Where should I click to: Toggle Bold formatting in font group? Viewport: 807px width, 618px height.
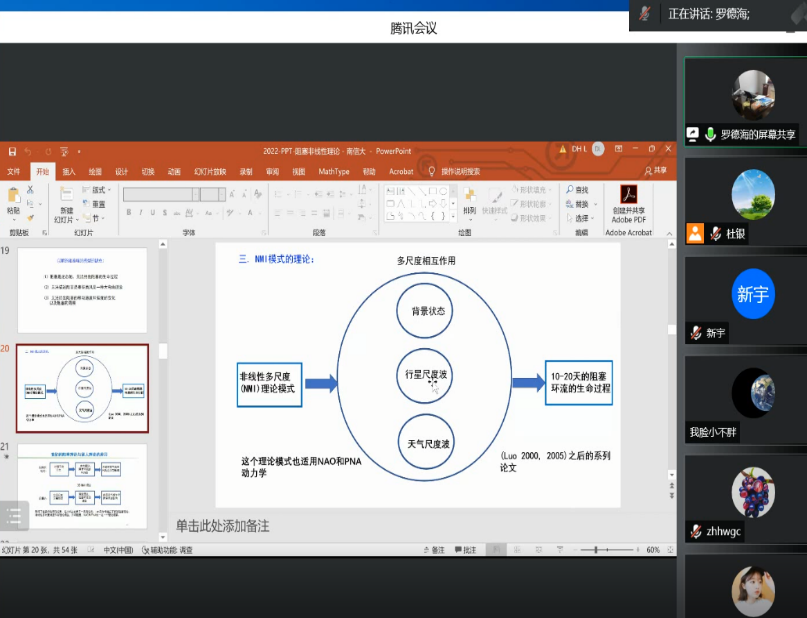pyautogui.click(x=129, y=213)
